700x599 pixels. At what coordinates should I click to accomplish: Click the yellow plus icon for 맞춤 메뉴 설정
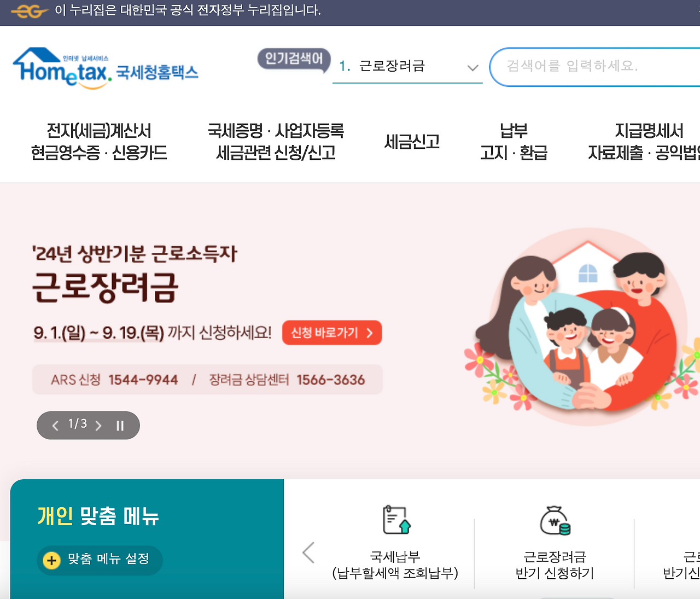51,560
